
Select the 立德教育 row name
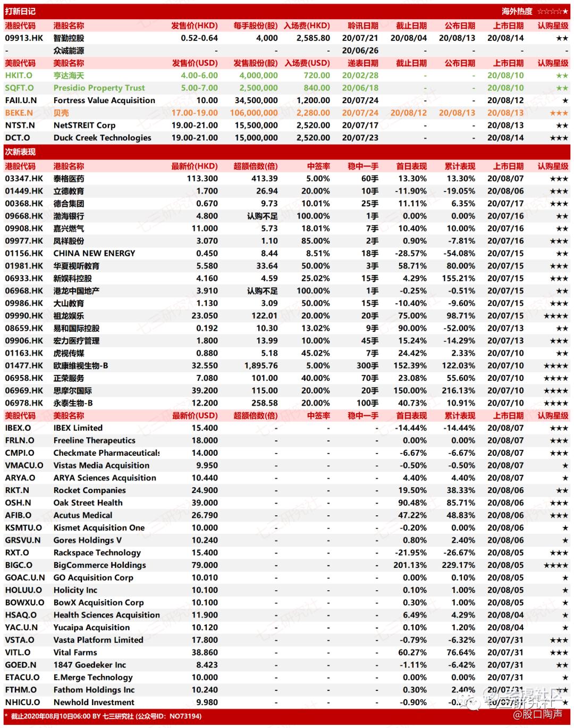tap(69, 191)
